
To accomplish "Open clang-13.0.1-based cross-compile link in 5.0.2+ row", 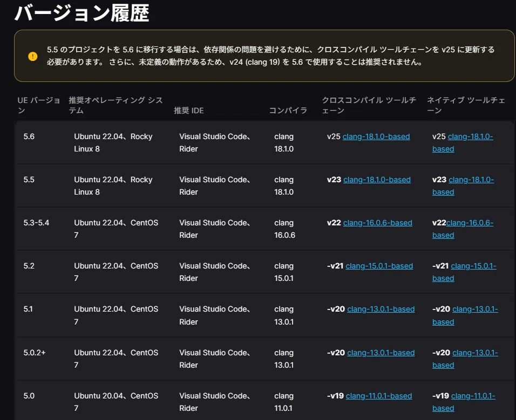I will pyautogui.click(x=381, y=353).
